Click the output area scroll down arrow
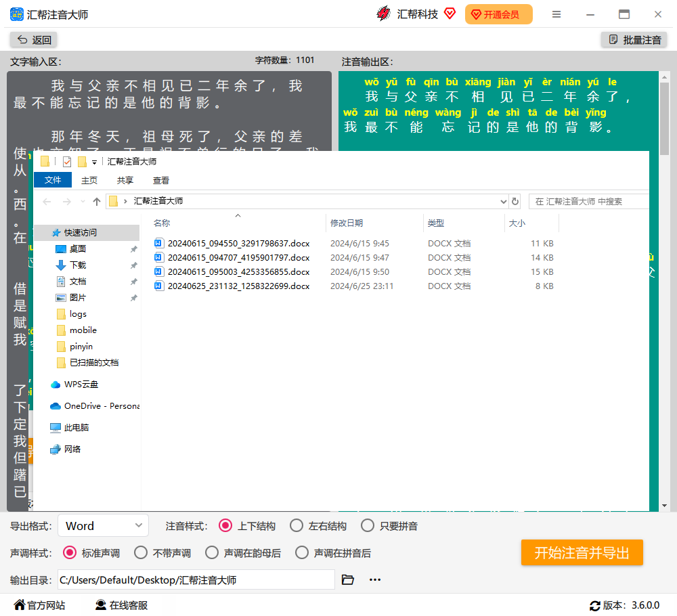The height and width of the screenshot is (616, 677). click(664, 506)
